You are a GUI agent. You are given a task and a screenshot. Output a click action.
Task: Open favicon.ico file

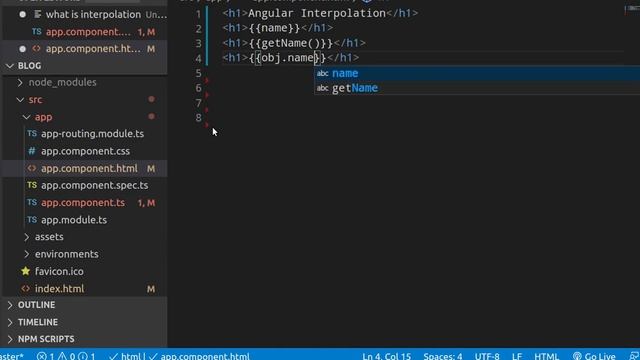click(x=59, y=271)
